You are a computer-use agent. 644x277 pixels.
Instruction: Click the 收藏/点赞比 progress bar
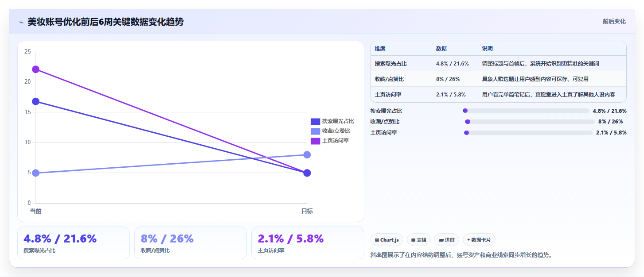click(530, 122)
